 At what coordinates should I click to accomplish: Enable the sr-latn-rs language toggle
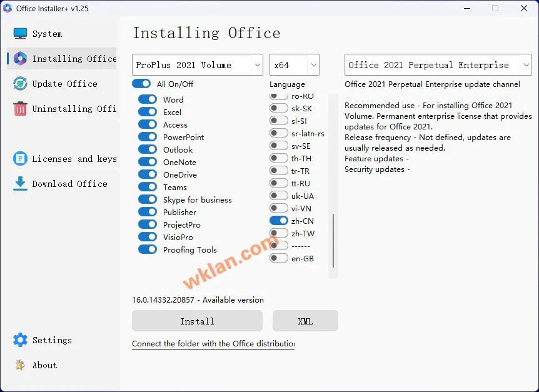click(x=279, y=133)
